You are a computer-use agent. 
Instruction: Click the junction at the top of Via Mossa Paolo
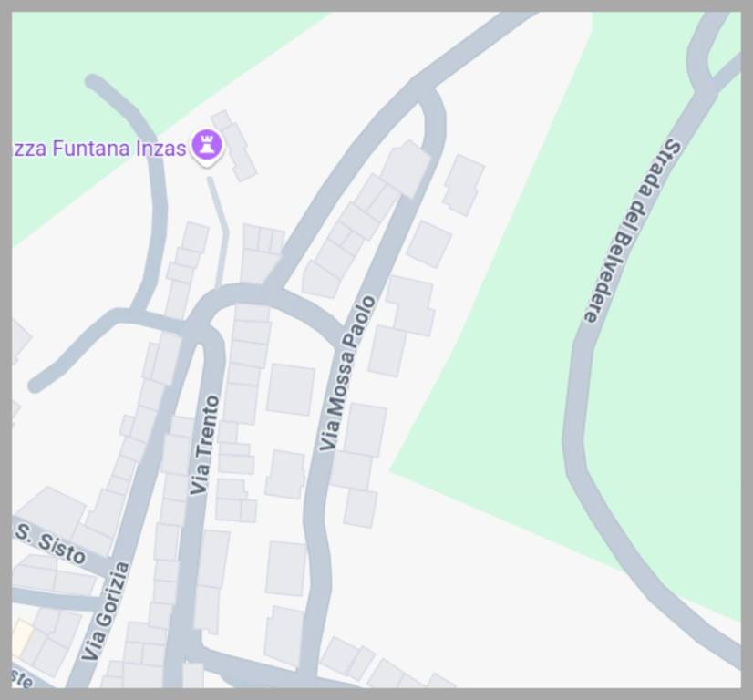[428, 88]
